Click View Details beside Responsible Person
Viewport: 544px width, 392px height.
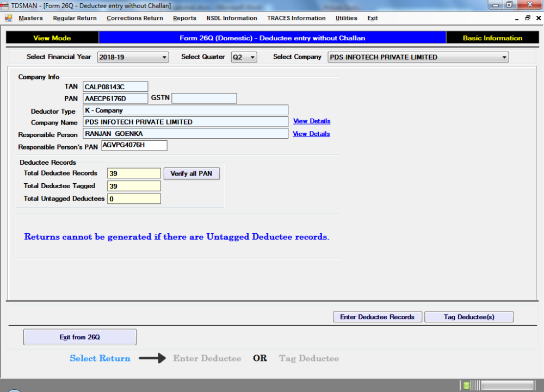pos(311,133)
